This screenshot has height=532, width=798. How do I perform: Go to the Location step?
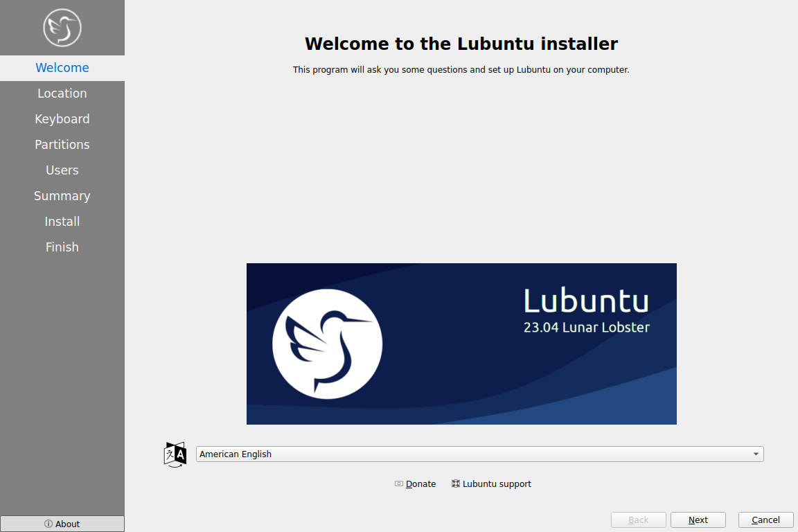[x=62, y=94]
